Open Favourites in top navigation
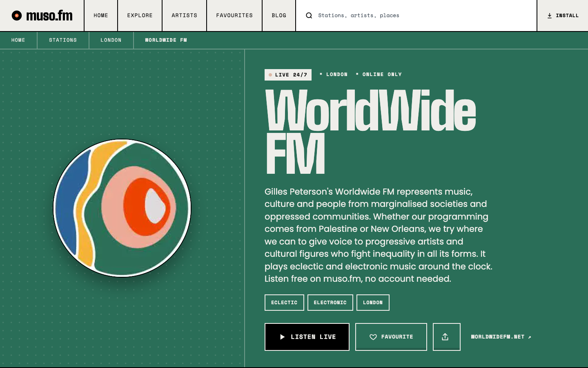 coord(234,16)
